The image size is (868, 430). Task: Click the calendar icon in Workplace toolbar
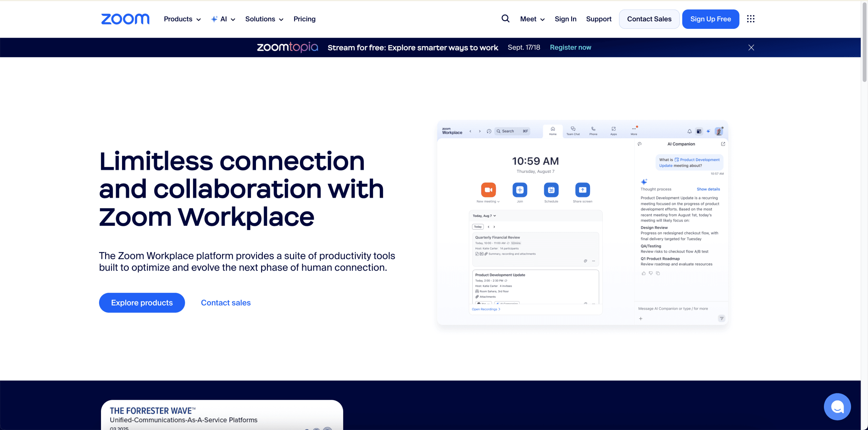click(699, 131)
